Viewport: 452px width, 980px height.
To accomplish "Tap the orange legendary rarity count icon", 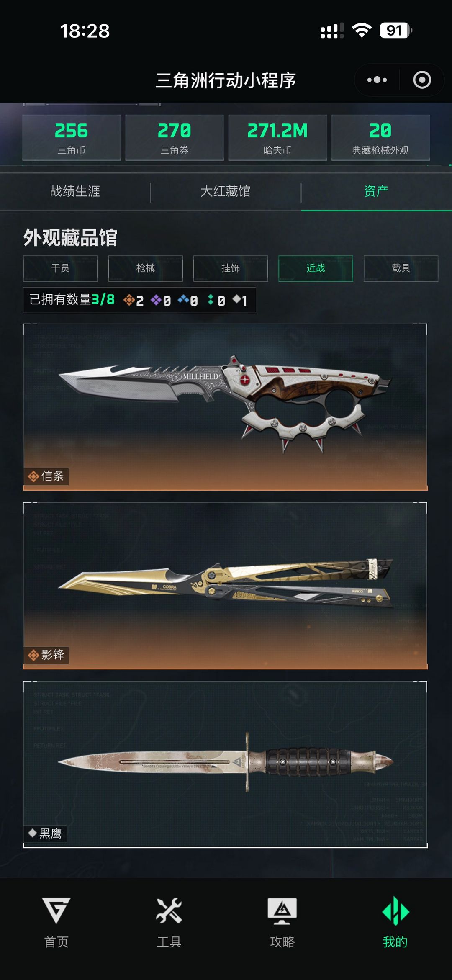I will click(x=129, y=300).
